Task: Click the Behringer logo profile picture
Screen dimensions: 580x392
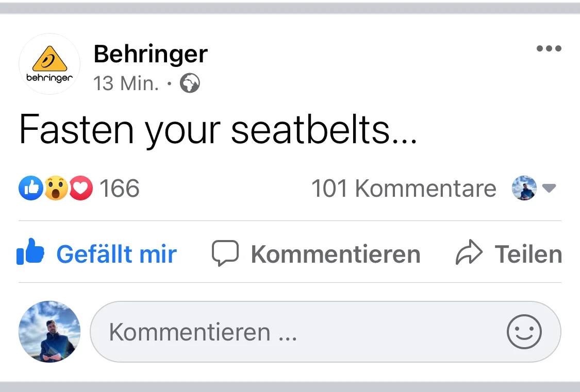Action: tap(49, 64)
